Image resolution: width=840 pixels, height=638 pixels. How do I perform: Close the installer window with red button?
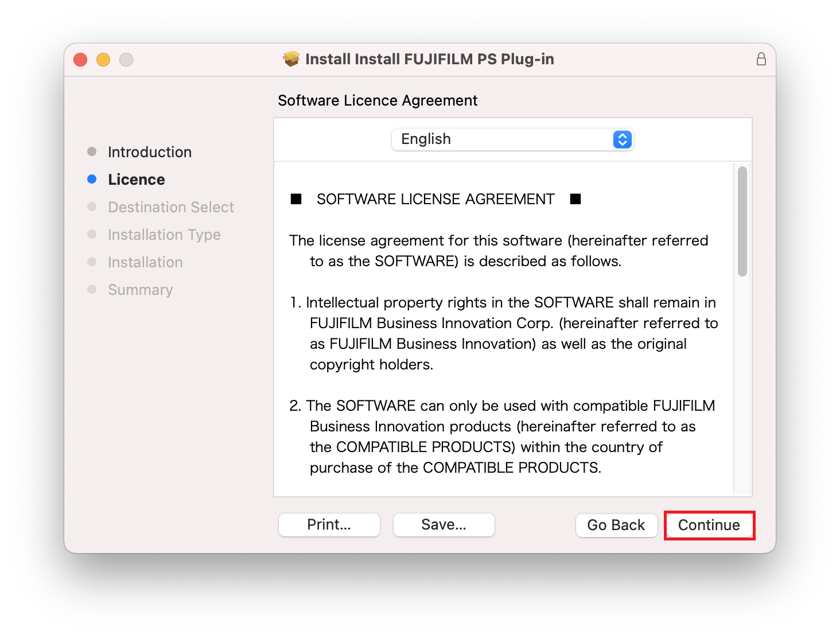click(x=80, y=60)
